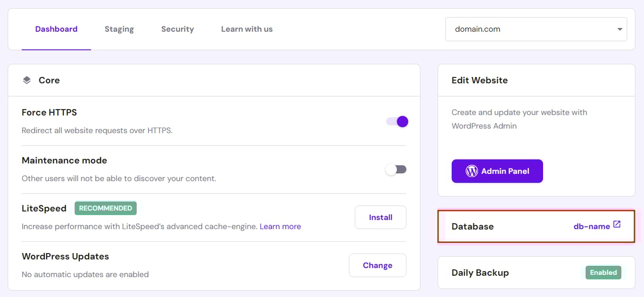Click the dropdown arrow beside domain.com
The image size is (644, 297).
coord(619,29)
